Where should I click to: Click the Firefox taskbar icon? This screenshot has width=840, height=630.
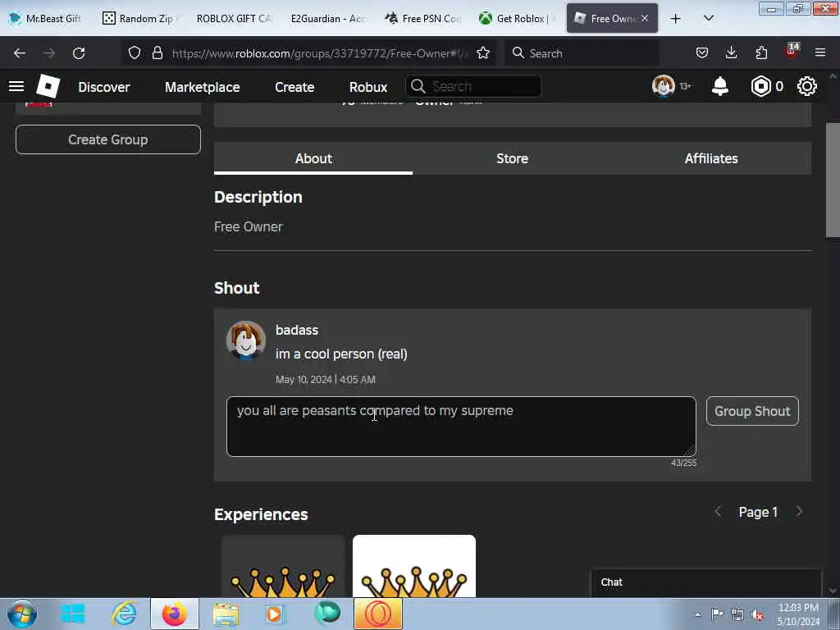point(174,614)
